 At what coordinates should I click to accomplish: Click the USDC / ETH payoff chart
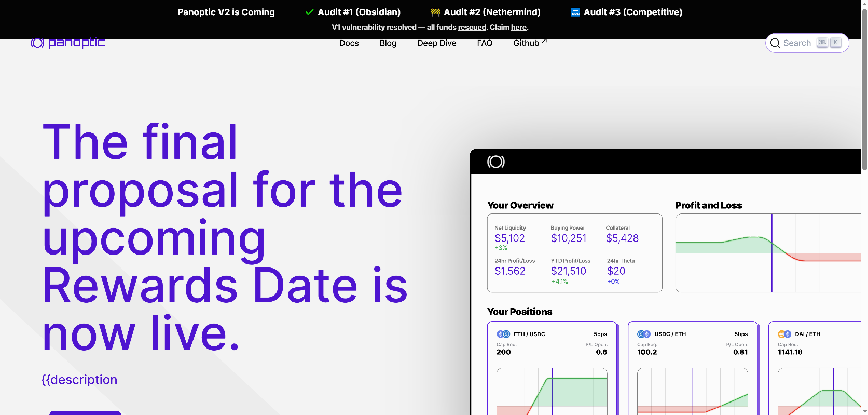click(x=693, y=391)
